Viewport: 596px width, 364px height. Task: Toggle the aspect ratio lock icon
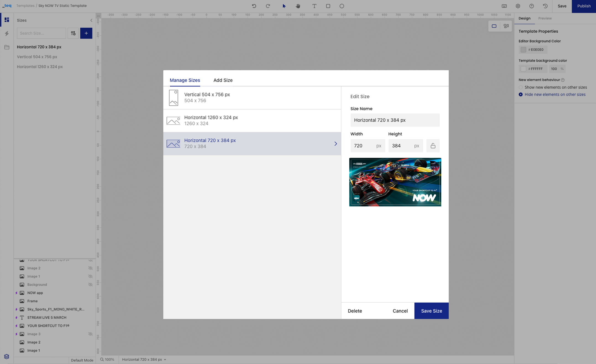433,146
